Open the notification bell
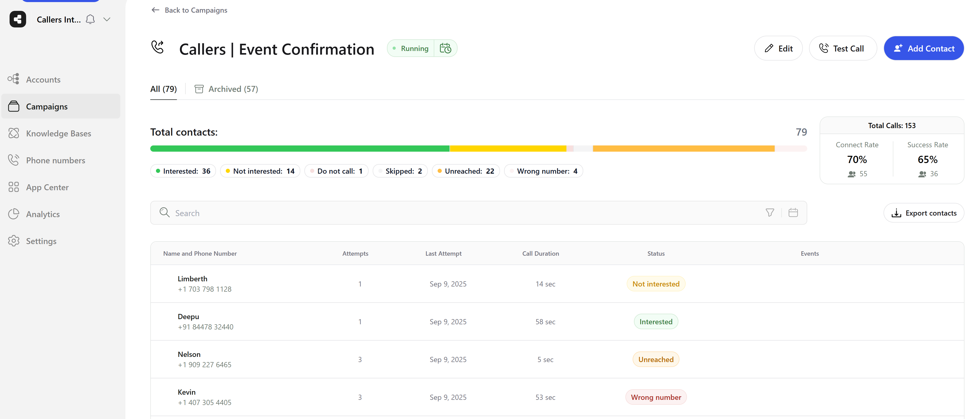 coord(90,19)
